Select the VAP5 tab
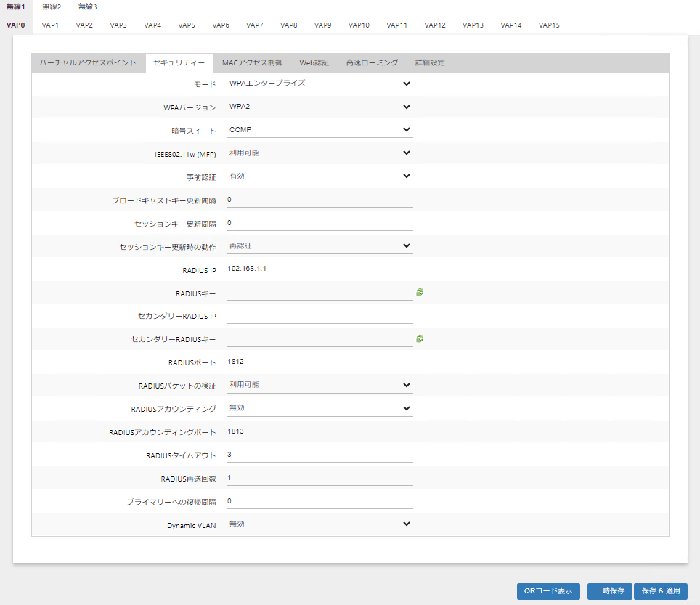The width and height of the screenshot is (700, 605). (x=187, y=25)
